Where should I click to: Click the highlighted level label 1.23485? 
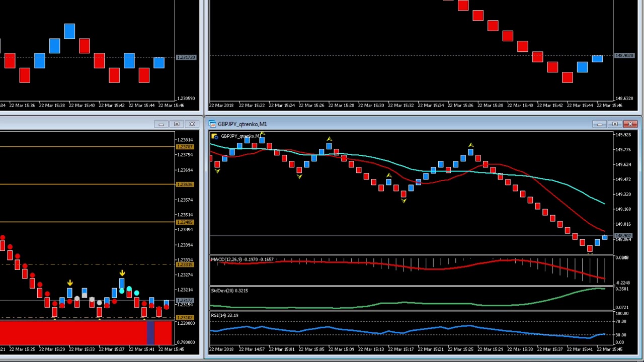pyautogui.click(x=185, y=222)
